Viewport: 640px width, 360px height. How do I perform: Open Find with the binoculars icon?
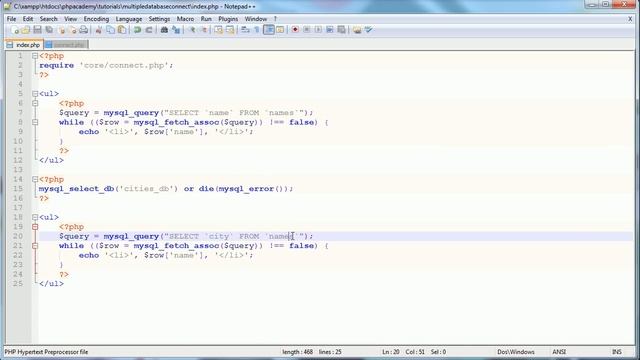click(164, 30)
